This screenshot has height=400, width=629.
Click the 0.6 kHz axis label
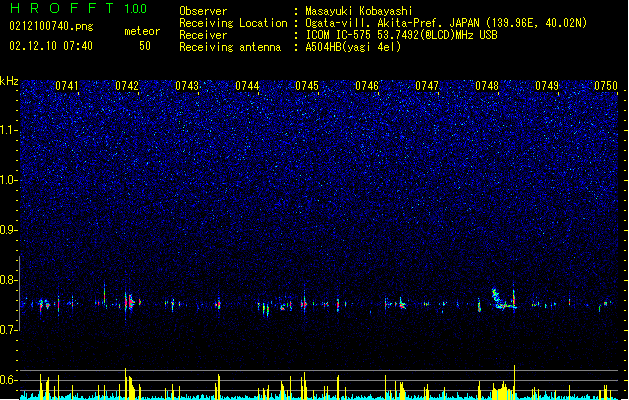pyautogui.click(x=9, y=380)
